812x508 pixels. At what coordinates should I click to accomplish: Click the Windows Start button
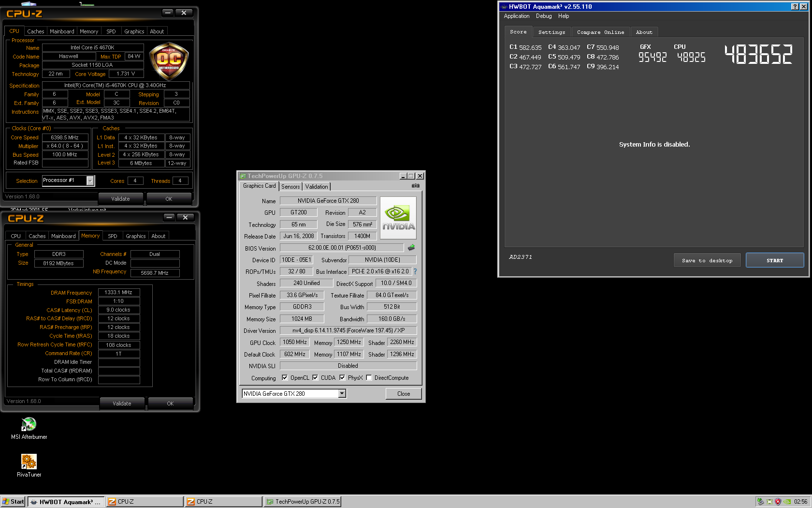click(13, 502)
